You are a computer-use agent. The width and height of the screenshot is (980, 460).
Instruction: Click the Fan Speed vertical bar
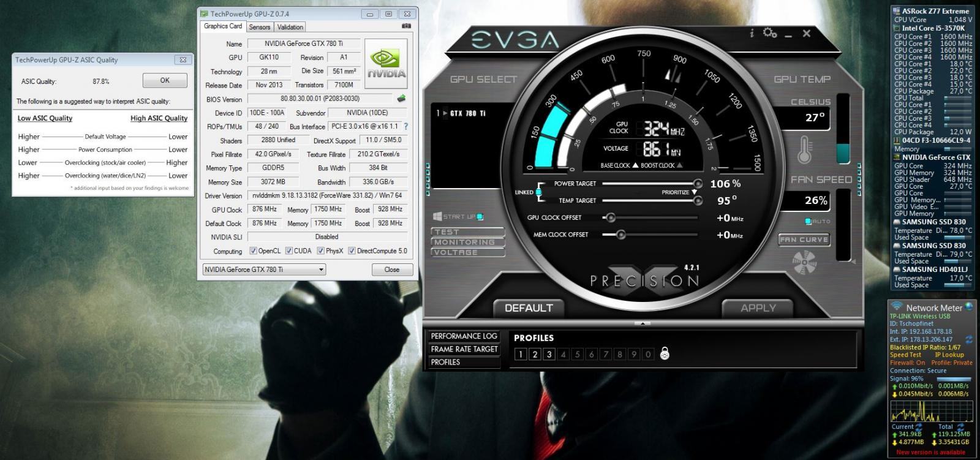pos(843,225)
